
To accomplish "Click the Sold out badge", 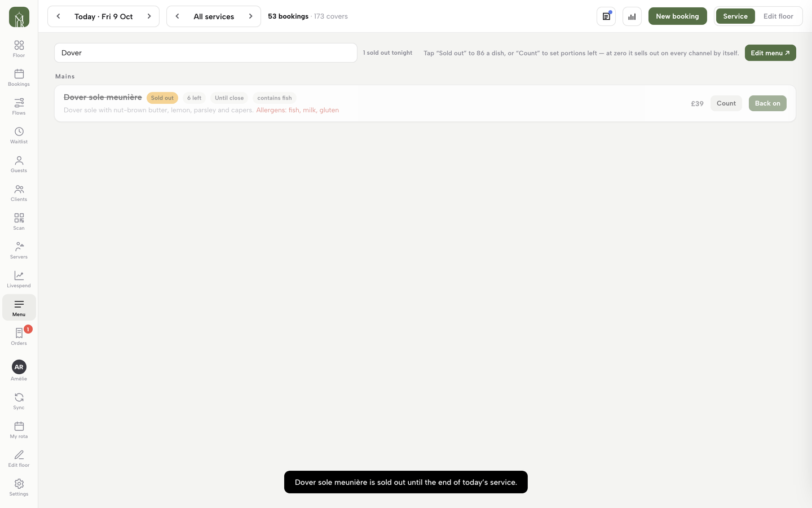I will [162, 98].
